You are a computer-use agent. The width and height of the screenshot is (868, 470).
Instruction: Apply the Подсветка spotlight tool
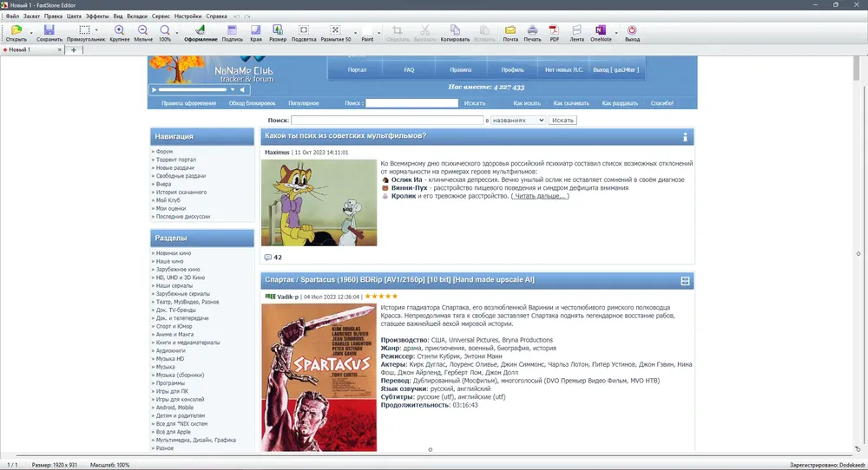[x=303, y=33]
